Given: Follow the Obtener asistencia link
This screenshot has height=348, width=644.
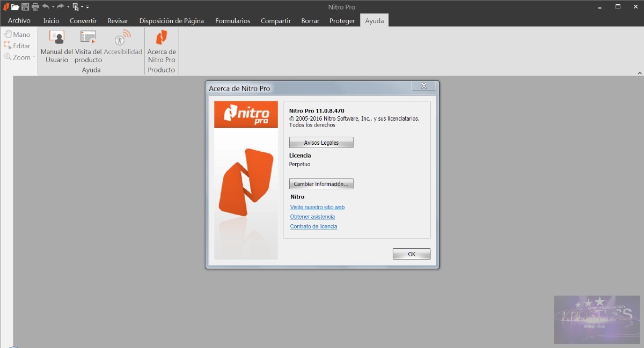Looking at the screenshot, I should 312,217.
